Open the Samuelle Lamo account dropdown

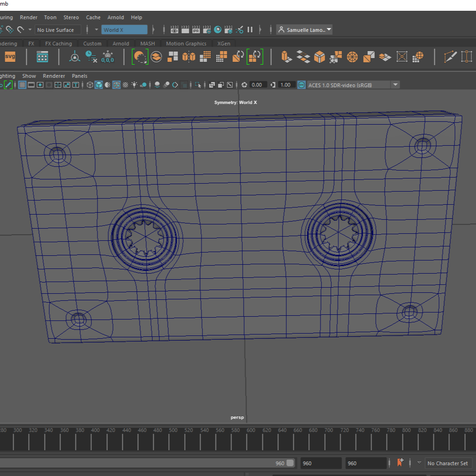pyautogui.click(x=305, y=30)
